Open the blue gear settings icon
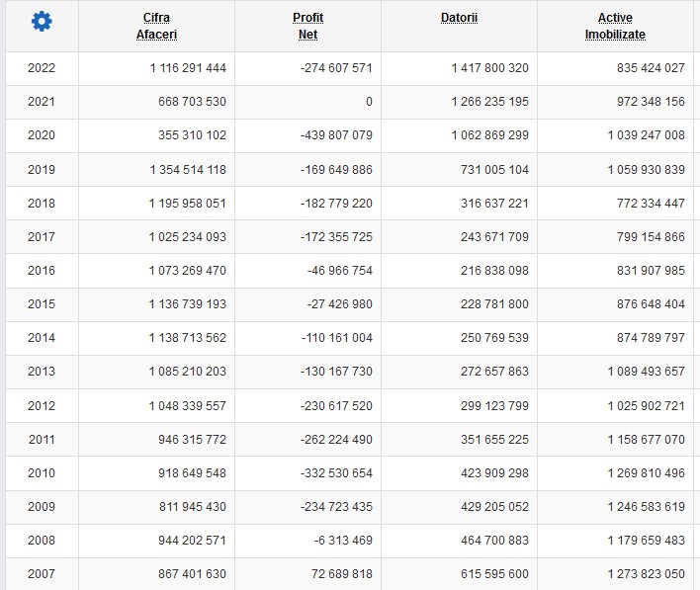 (42, 21)
